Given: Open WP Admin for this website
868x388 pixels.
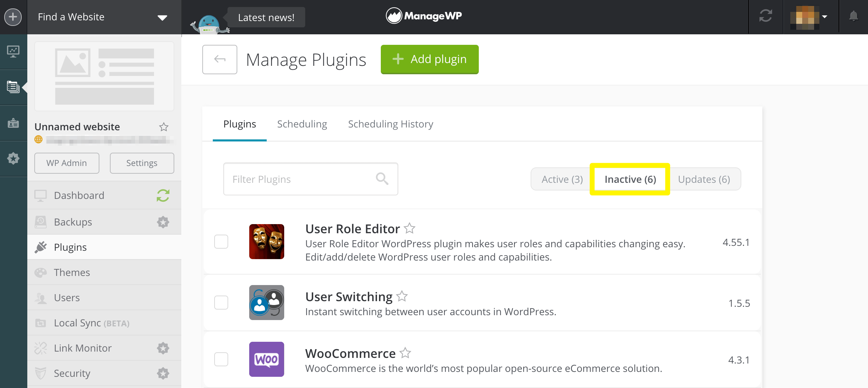Looking at the screenshot, I should point(66,163).
